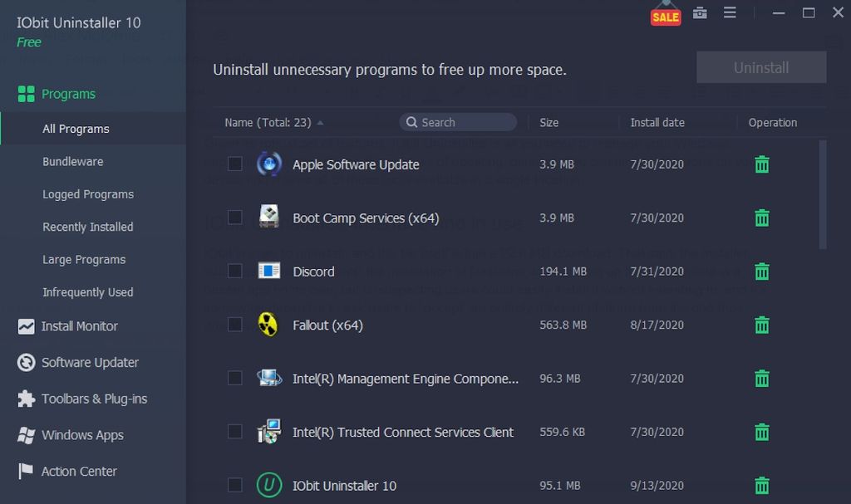Collapse the Programs section in the sidebar
The image size is (851, 504).
(x=69, y=94)
